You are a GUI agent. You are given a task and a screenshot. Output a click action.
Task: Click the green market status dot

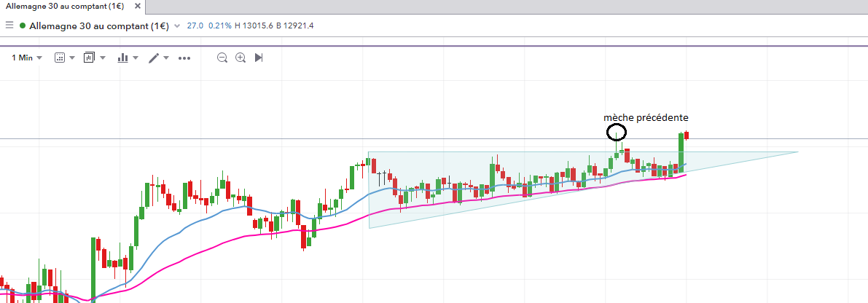click(23, 25)
